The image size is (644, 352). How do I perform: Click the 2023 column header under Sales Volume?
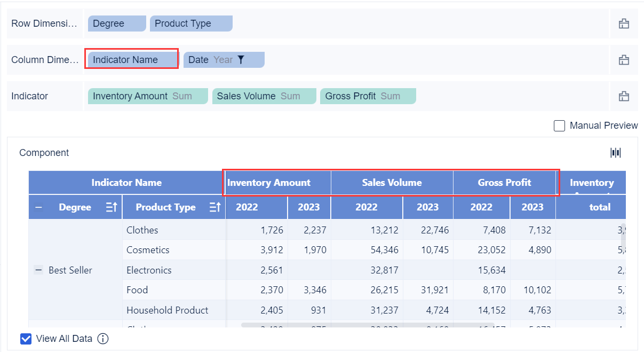point(427,207)
